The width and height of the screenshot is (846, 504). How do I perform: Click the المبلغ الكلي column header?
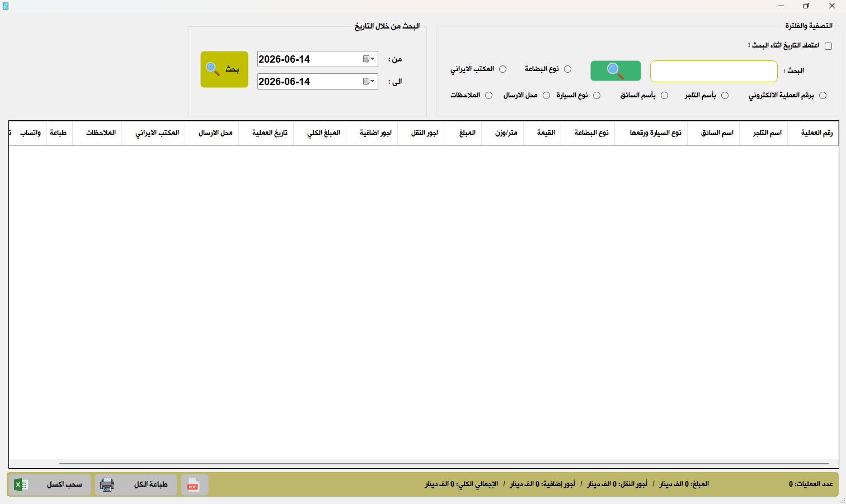click(x=320, y=133)
